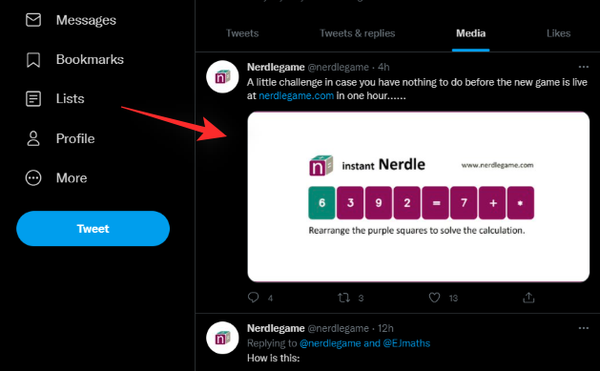Open the Bookmarks icon in sidebar
The width and height of the screenshot is (600, 371).
[33, 60]
